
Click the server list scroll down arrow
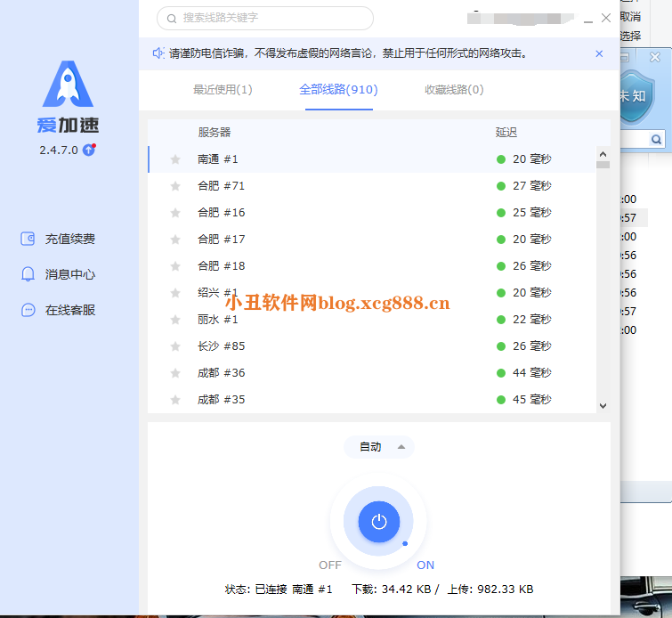pyautogui.click(x=603, y=406)
